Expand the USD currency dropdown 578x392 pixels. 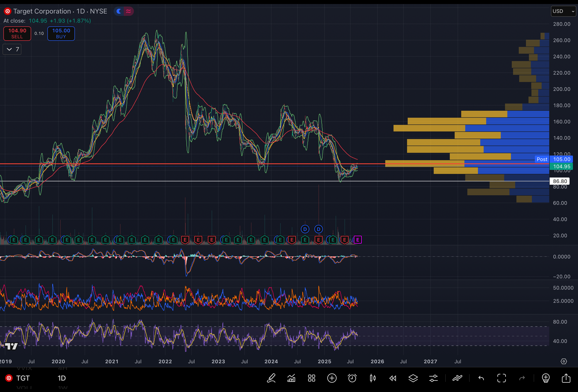click(563, 11)
